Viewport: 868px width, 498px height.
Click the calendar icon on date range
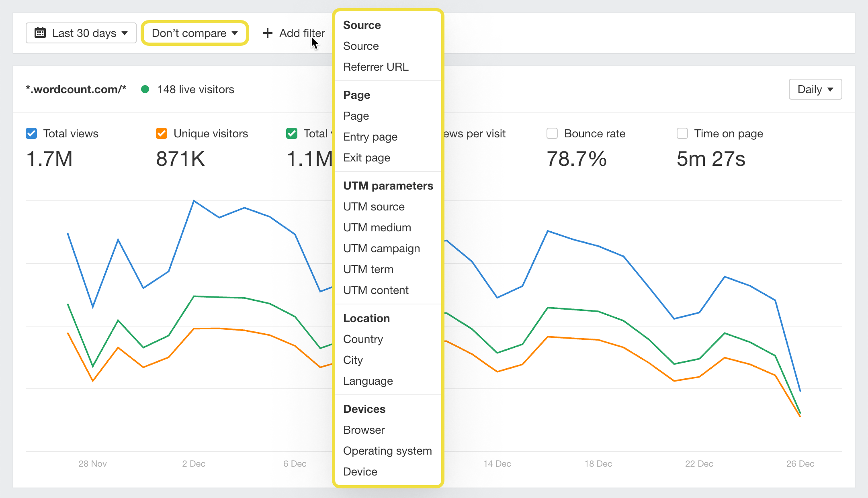40,33
